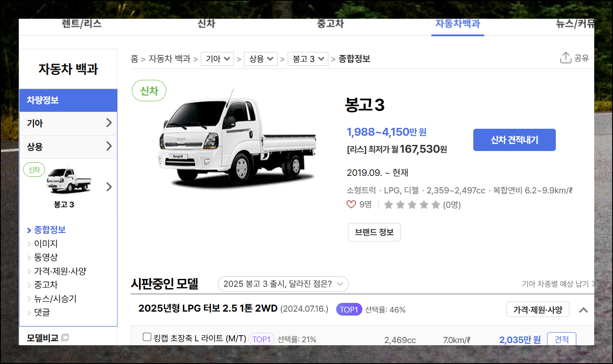This screenshot has width=613, height=364.
Task: Open 종합정보 in sidebar list
Action: 50,230
